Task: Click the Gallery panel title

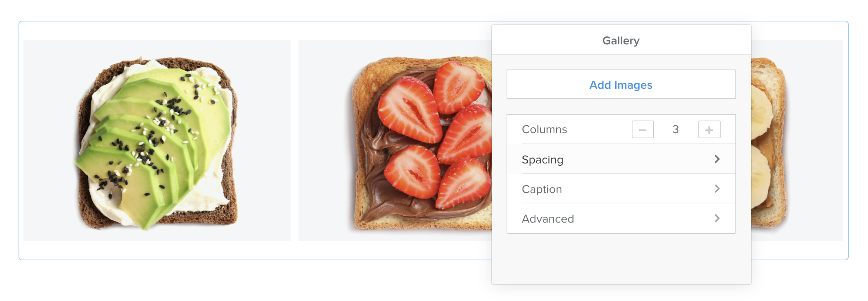Action: click(621, 41)
